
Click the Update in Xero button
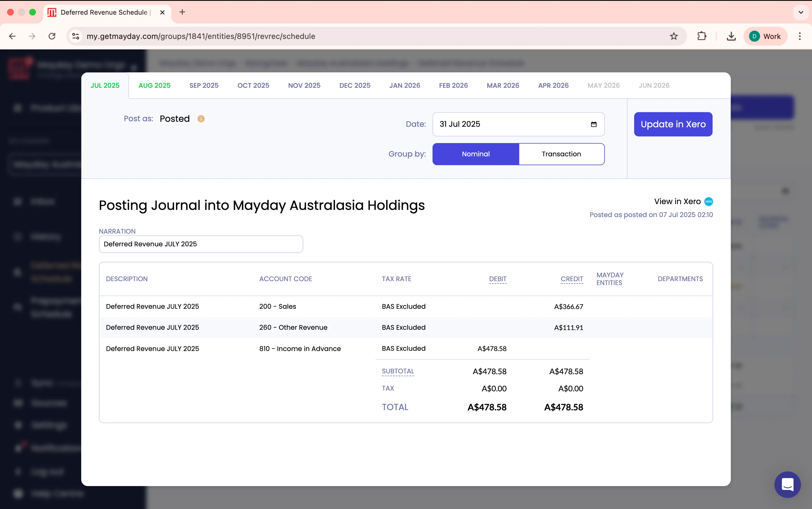pyautogui.click(x=673, y=124)
